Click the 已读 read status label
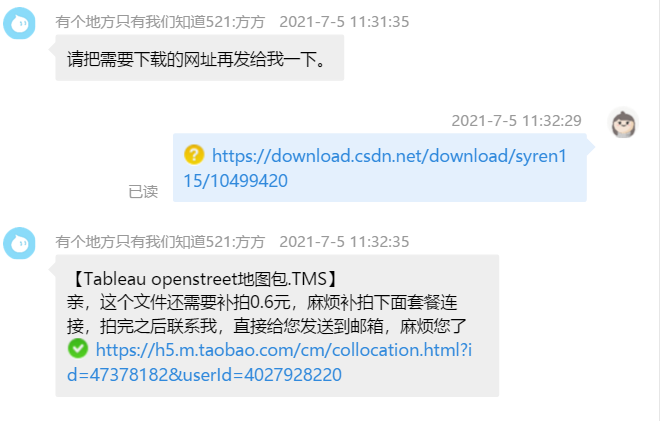The width and height of the screenshot is (660, 421). pyautogui.click(x=143, y=192)
